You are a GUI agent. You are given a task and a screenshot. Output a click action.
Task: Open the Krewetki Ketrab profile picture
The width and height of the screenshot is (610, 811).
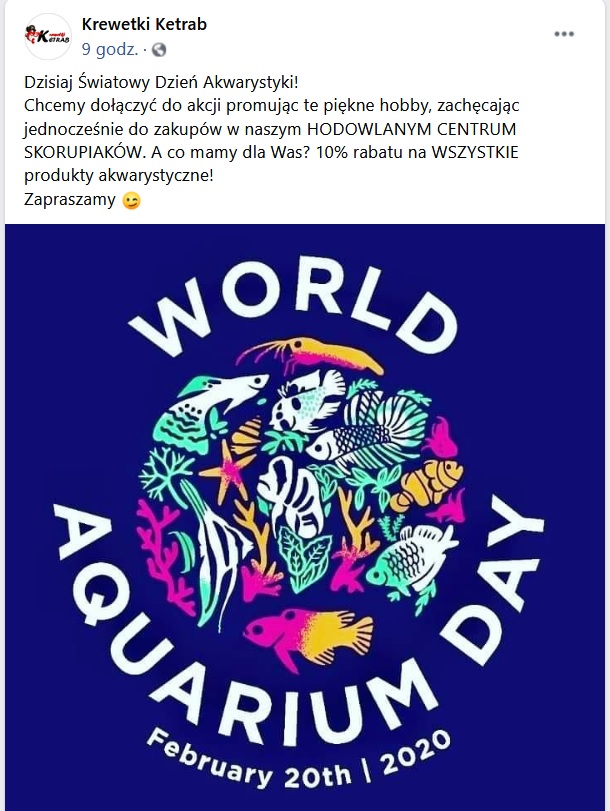pyautogui.click(x=48, y=36)
